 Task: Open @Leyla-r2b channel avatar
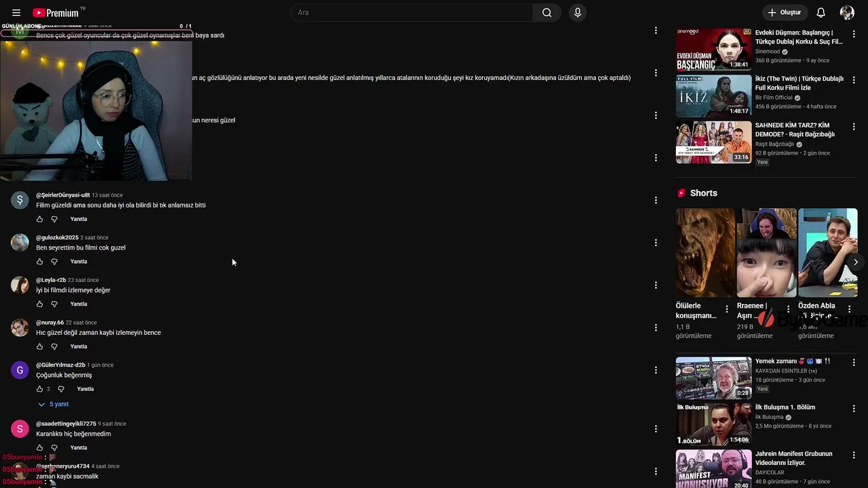[20, 285]
